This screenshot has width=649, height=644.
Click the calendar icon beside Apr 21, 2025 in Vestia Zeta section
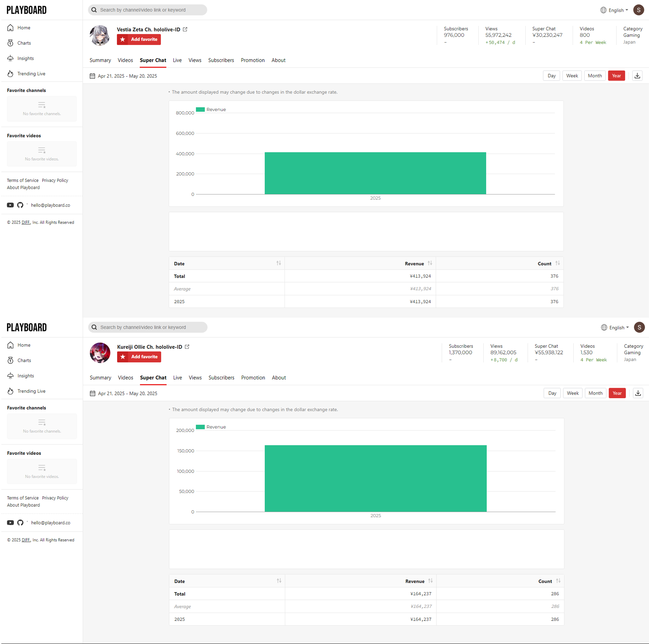click(92, 76)
